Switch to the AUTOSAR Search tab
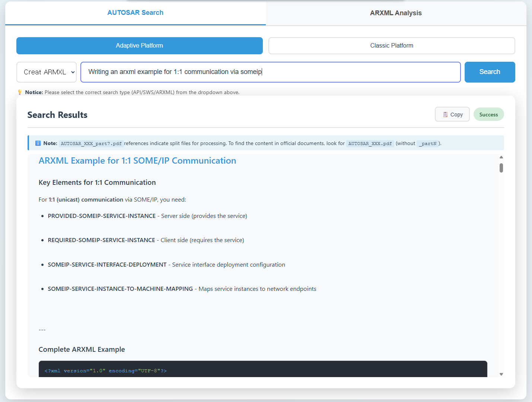The height and width of the screenshot is (402, 532). point(135,13)
